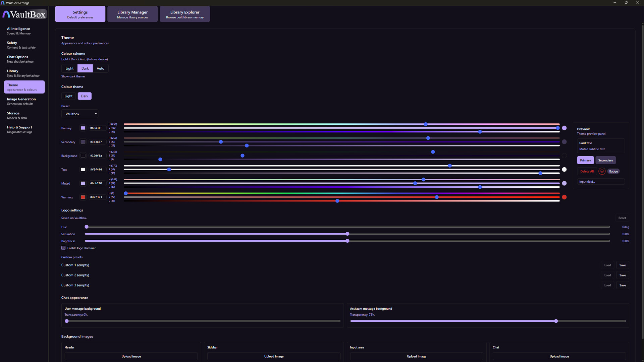Choose the Light colour theme

tap(68, 96)
